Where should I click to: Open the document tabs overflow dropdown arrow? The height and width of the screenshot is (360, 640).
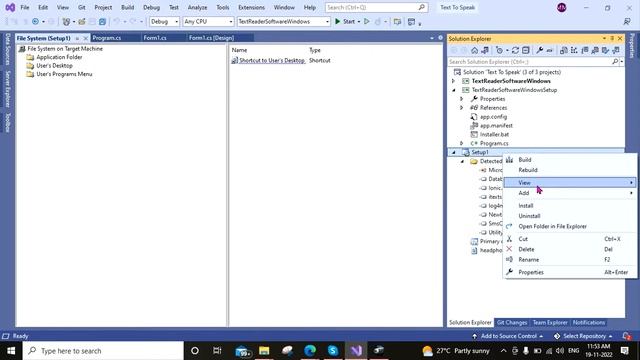[432, 38]
